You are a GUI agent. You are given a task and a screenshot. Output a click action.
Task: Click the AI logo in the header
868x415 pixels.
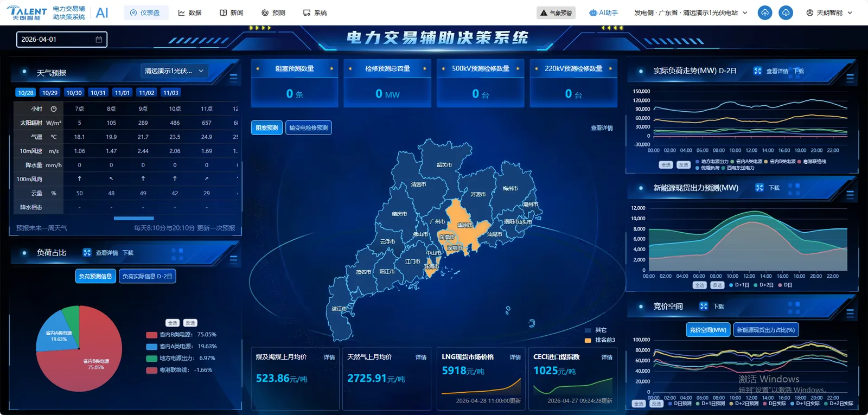102,12
